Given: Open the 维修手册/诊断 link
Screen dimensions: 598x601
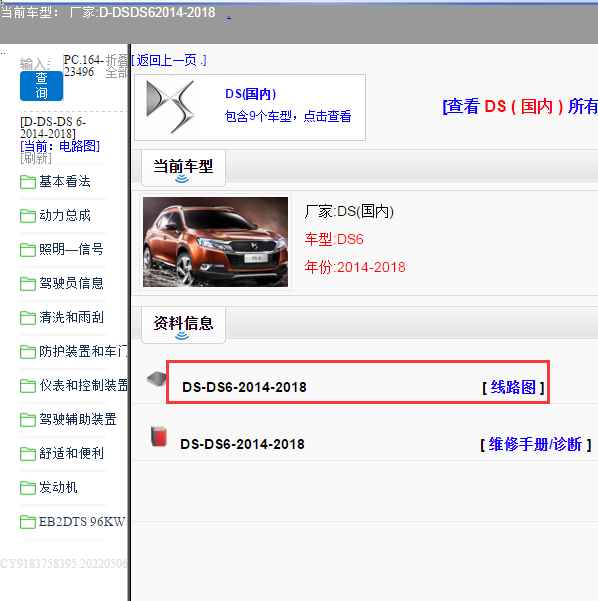Looking at the screenshot, I should (536, 445).
